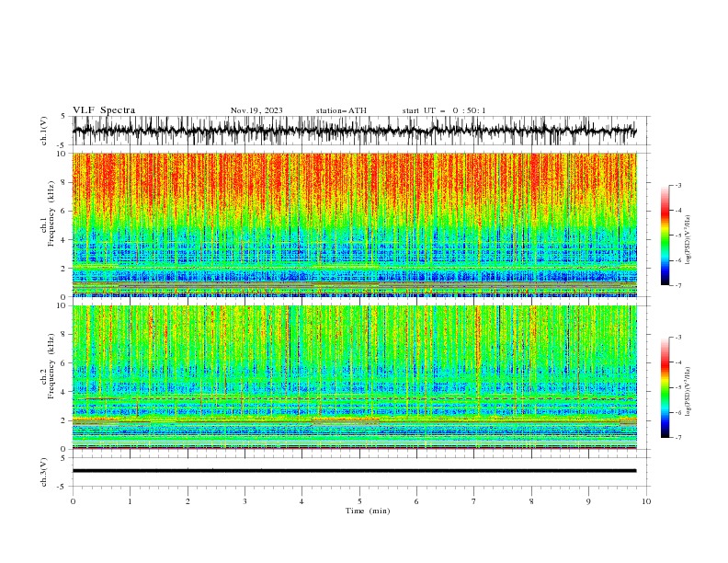Click the '6' kHz tick of ch.2 spectrogram
The height and width of the screenshot is (563, 728).
(x=64, y=363)
